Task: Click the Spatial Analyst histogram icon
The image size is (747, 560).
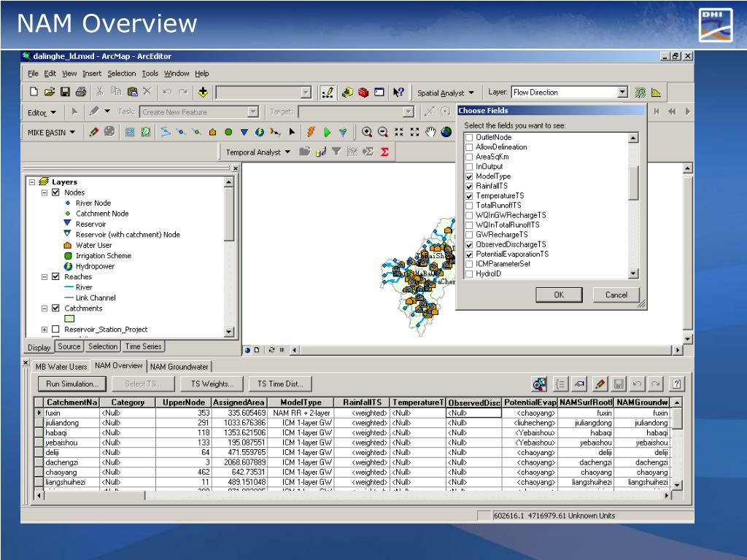Action: click(x=656, y=93)
